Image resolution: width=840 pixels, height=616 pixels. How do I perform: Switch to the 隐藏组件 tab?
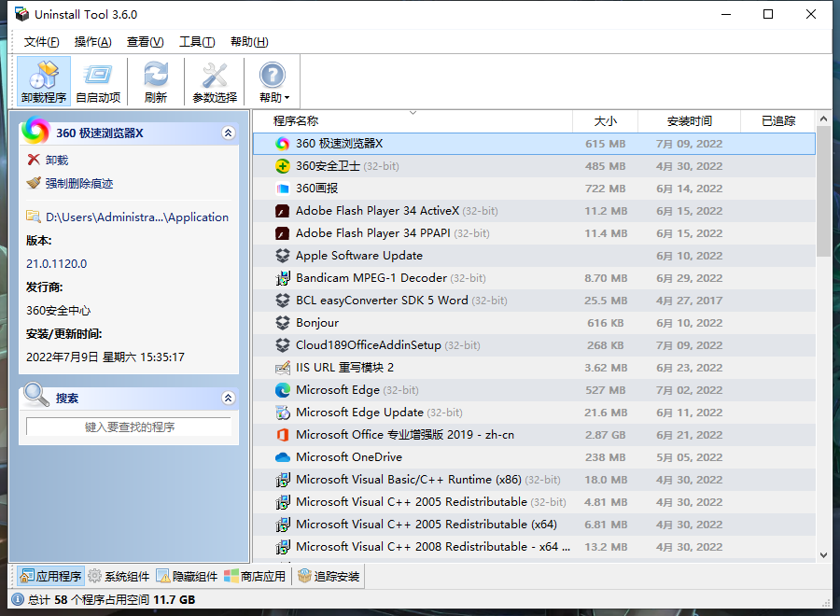click(x=188, y=577)
